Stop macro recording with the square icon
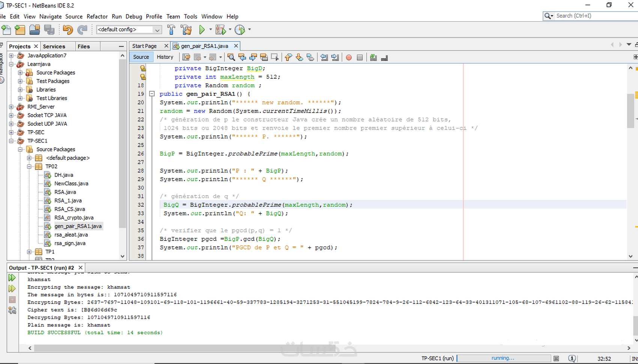 [x=360, y=57]
